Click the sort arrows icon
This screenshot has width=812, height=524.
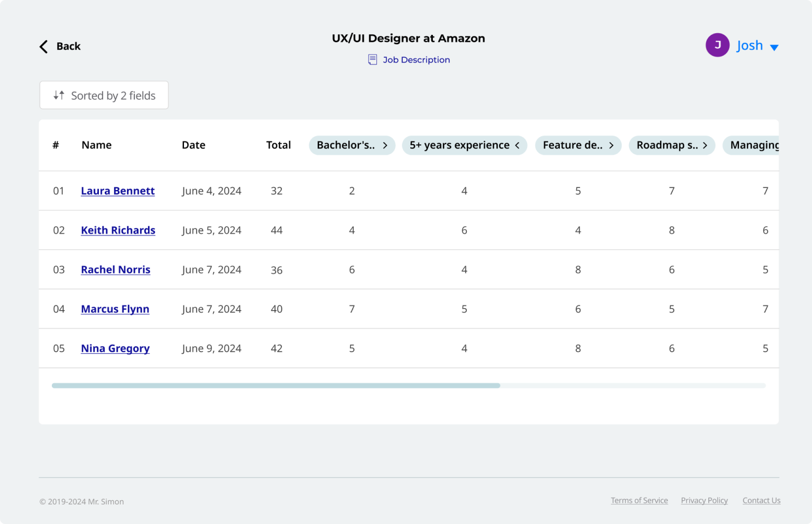tap(59, 95)
